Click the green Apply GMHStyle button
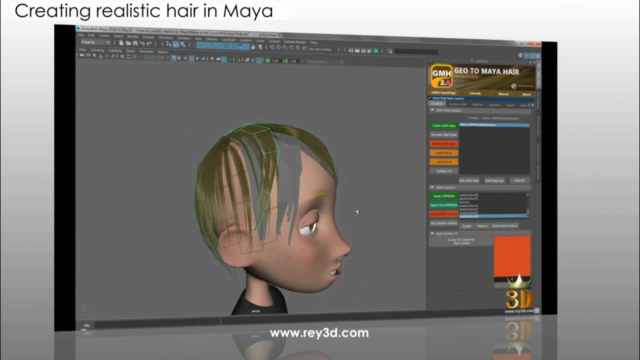Viewport: 640px width, 360px height. 444,196
